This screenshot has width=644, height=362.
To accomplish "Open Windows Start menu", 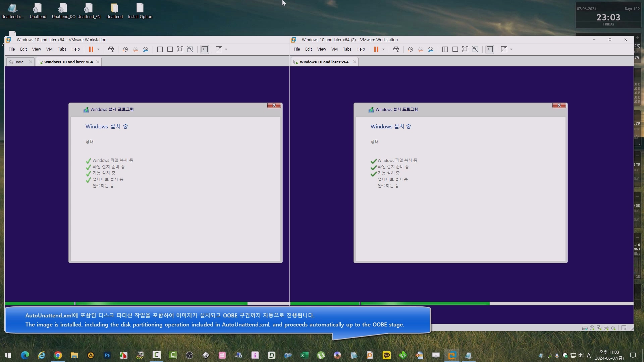I will (8, 355).
